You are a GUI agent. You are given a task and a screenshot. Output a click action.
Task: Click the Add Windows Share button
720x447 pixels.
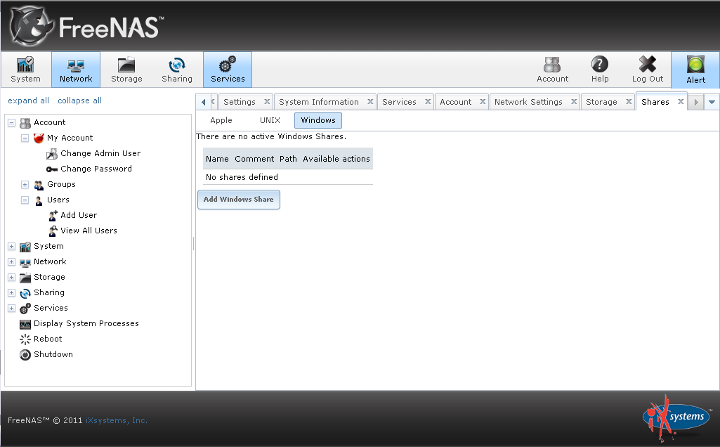pyautogui.click(x=238, y=199)
